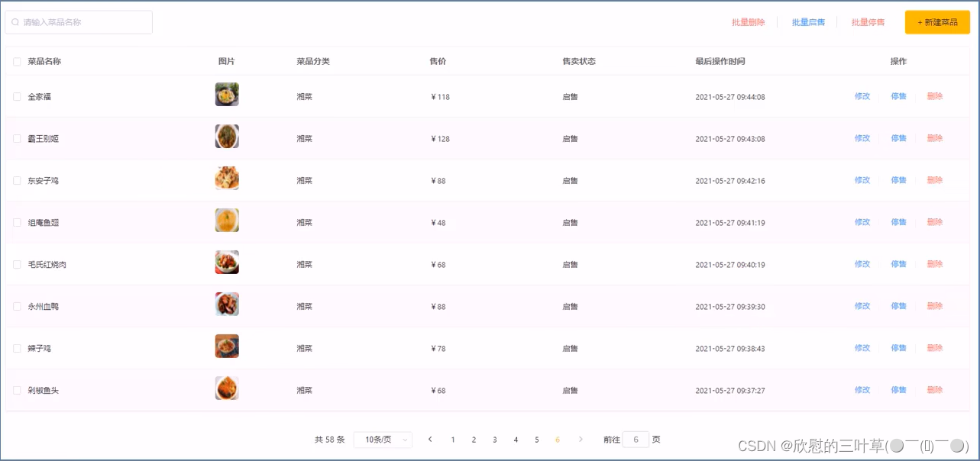This screenshot has height=461, width=980.
Task: Go to page 4
Action: click(516, 440)
